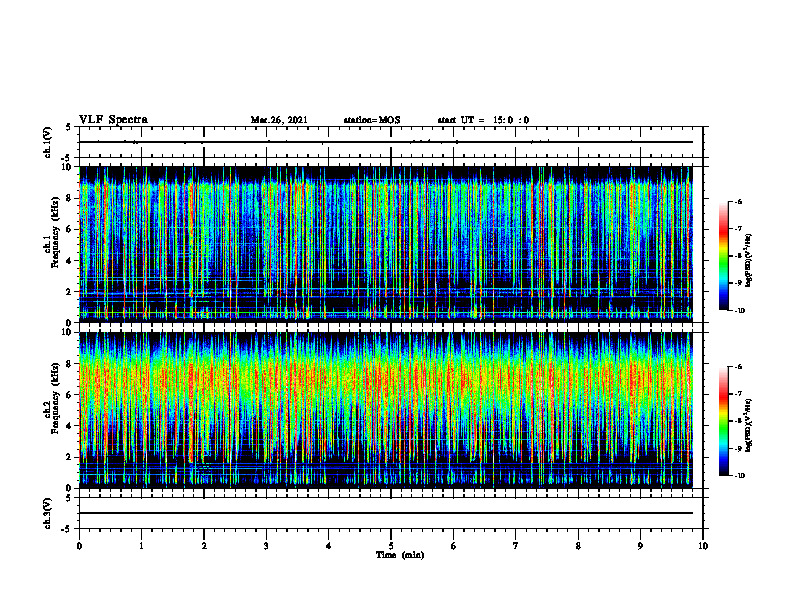Click the ch.1 voltage waveform trace
The image size is (792, 612).
tap(386, 142)
